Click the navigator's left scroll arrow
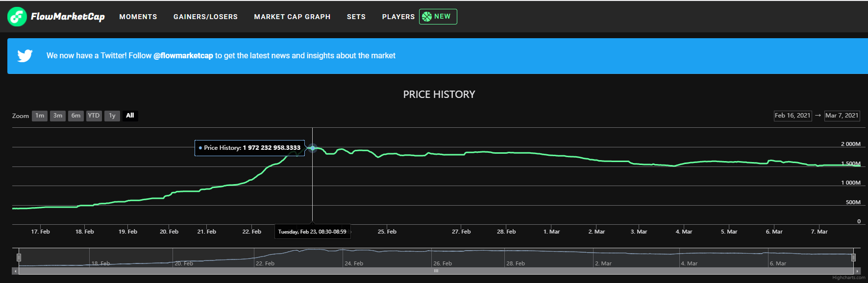This screenshot has width=868, height=283. click(x=15, y=271)
